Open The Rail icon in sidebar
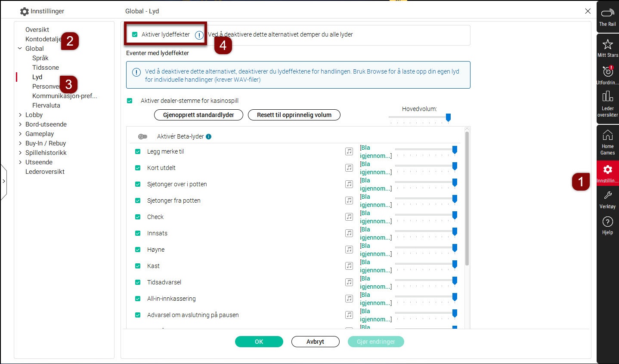619x364 pixels. point(607,13)
